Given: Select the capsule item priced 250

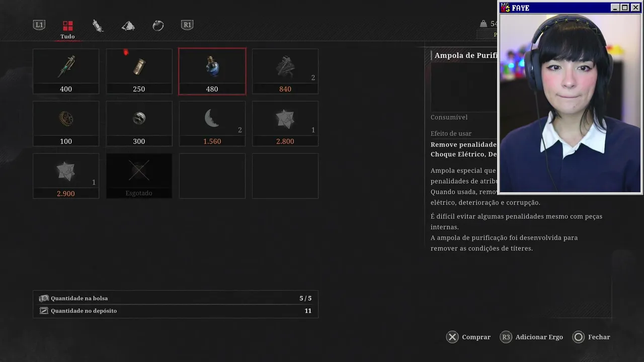Looking at the screenshot, I should click(x=139, y=71).
